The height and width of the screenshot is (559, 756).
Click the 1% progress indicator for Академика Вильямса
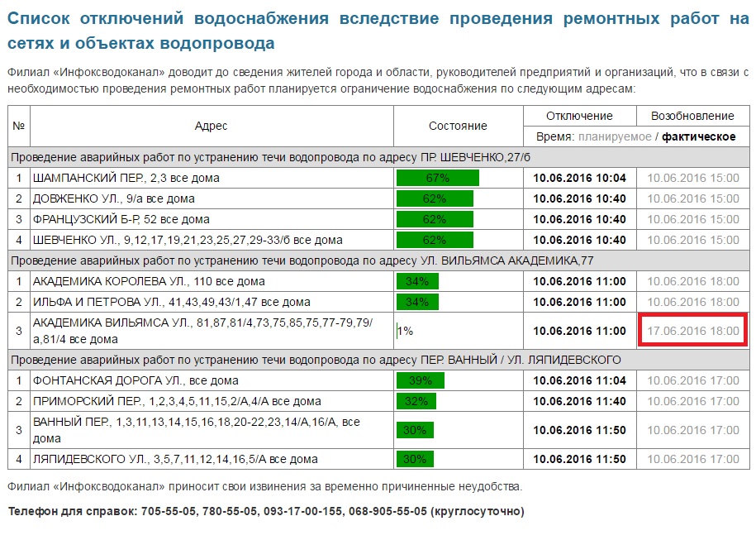tap(404, 331)
